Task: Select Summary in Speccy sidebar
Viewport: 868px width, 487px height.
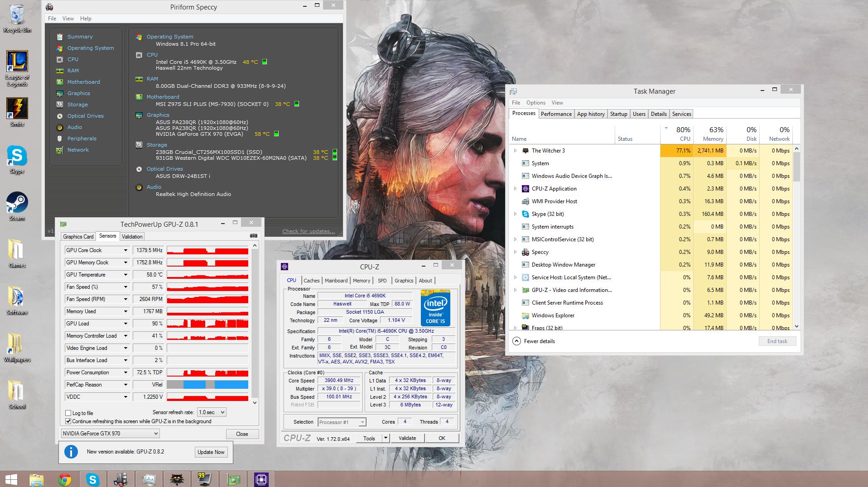Action: (80, 37)
